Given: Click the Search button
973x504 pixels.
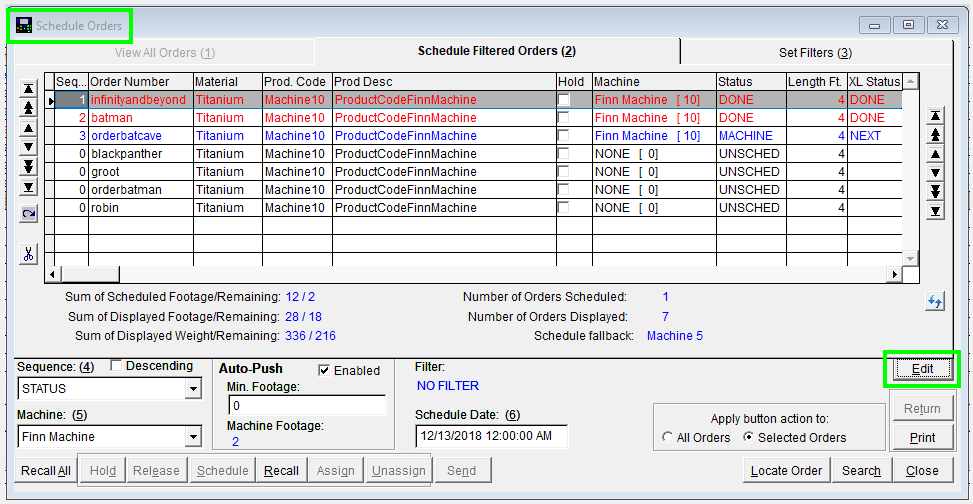Looking at the screenshot, I should (861, 471).
